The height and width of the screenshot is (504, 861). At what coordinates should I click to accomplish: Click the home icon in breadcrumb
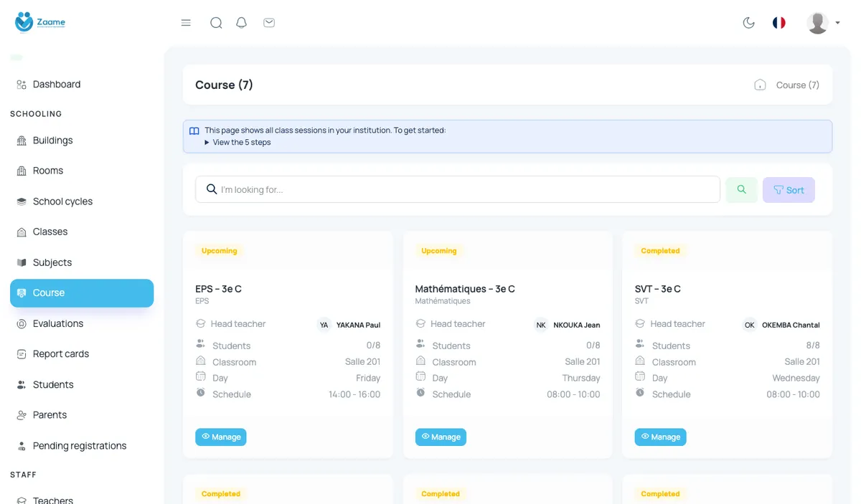[760, 85]
